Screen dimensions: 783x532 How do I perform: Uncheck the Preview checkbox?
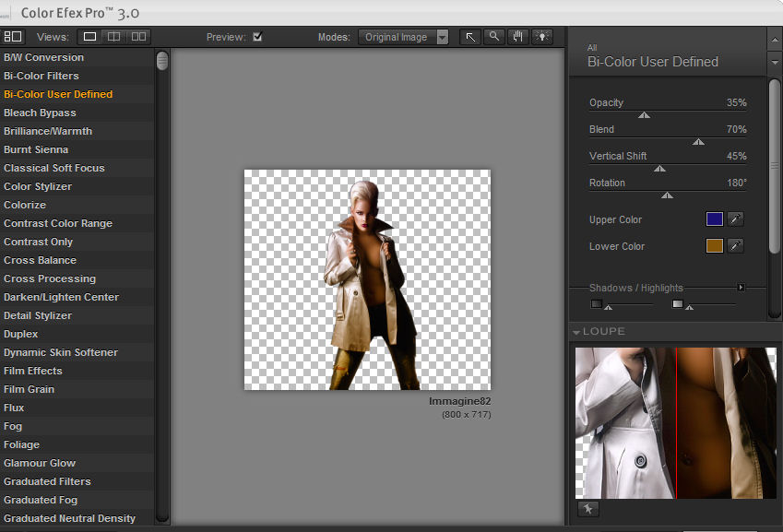click(x=257, y=37)
